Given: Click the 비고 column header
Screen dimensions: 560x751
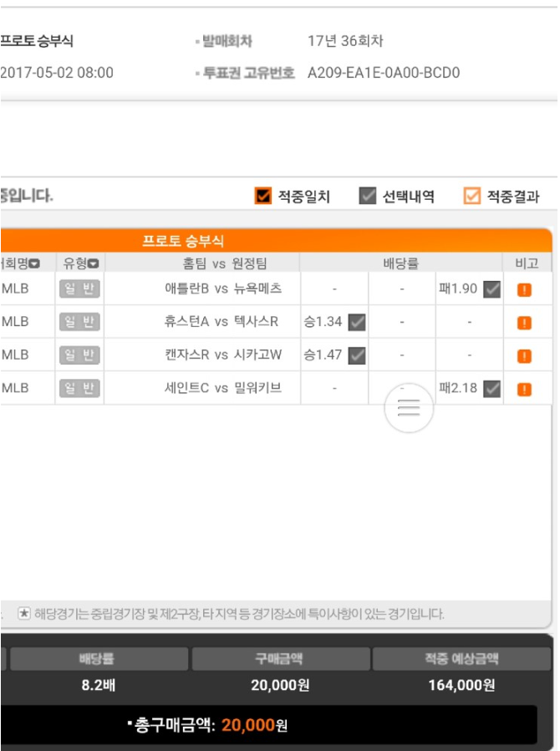Looking at the screenshot, I should pos(527,263).
